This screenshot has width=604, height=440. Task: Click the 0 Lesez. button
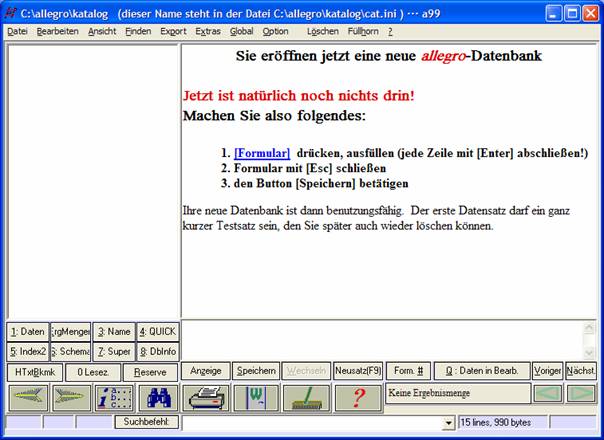[93, 372]
